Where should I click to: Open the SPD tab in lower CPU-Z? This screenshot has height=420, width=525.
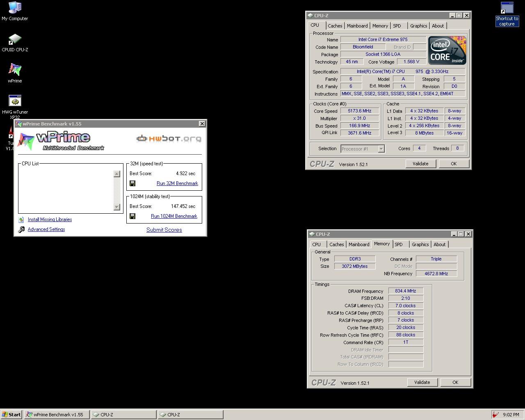coord(399,244)
